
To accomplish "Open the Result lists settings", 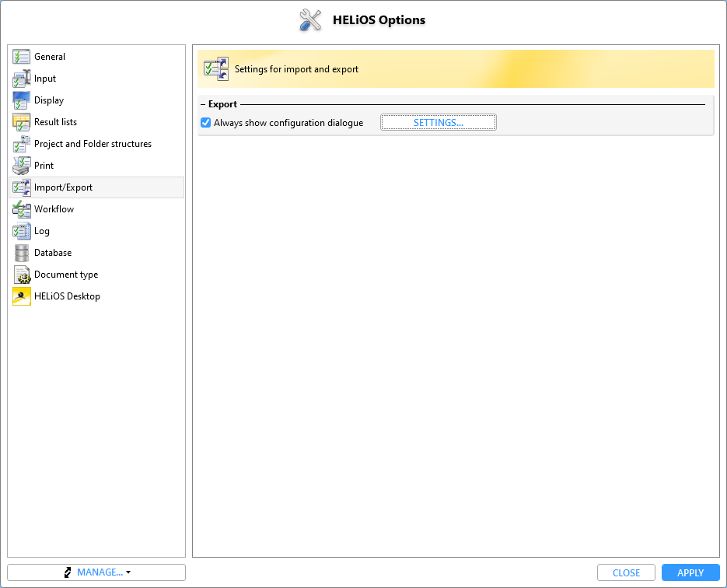I will pos(56,122).
